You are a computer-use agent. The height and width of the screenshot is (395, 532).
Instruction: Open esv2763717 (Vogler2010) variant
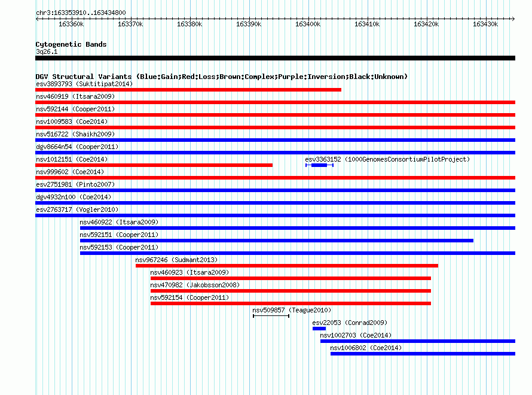(x=77, y=209)
